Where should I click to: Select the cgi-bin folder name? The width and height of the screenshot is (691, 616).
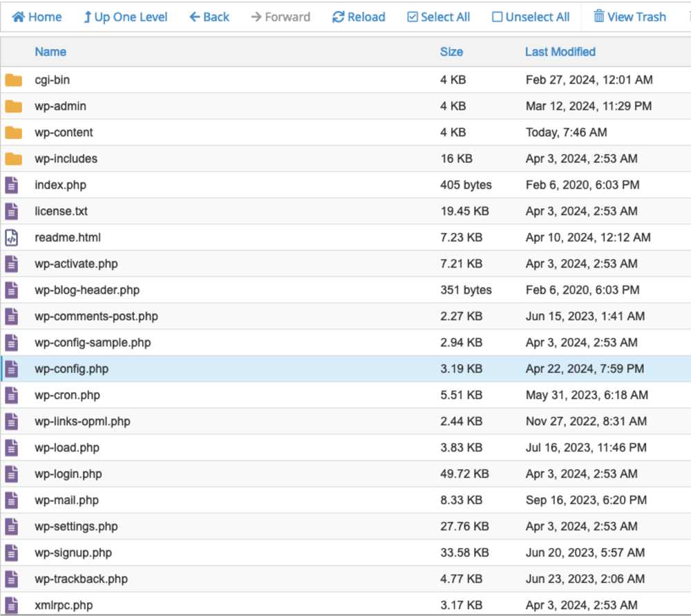pyautogui.click(x=53, y=80)
